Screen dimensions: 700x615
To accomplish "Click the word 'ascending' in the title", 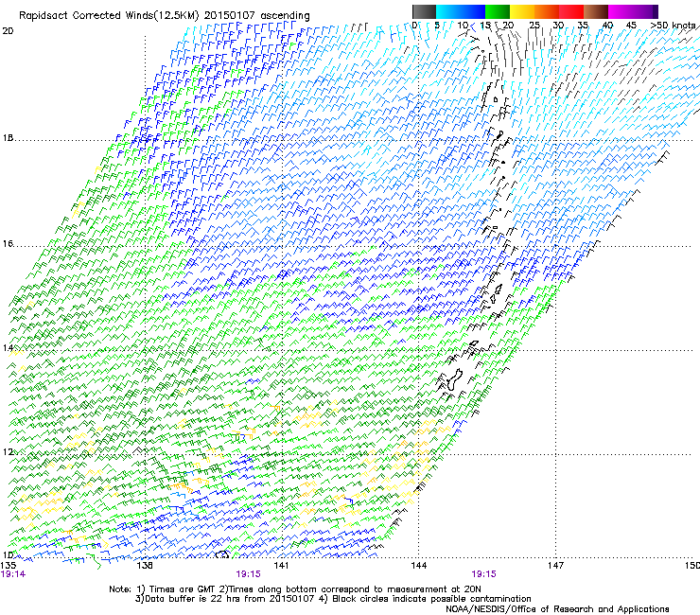I will point(285,16).
